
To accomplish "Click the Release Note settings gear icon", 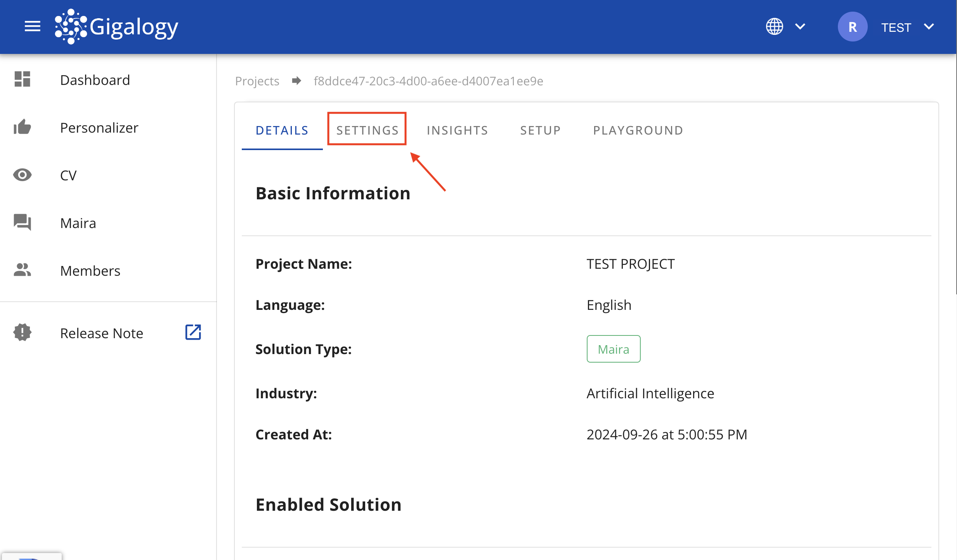I will pos(23,332).
